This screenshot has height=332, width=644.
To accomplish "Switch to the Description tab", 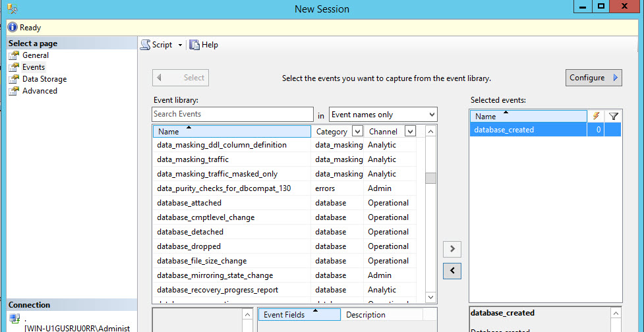I will [366, 315].
